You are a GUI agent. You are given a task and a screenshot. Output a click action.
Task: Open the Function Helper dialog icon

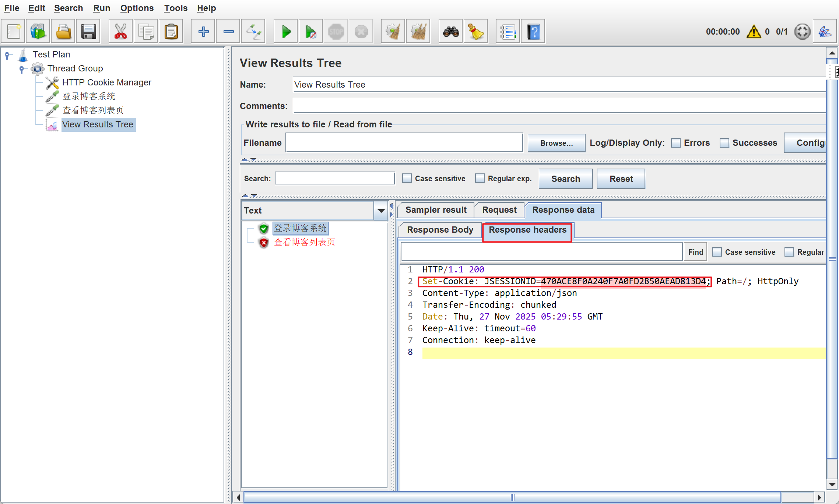pyautogui.click(x=508, y=32)
